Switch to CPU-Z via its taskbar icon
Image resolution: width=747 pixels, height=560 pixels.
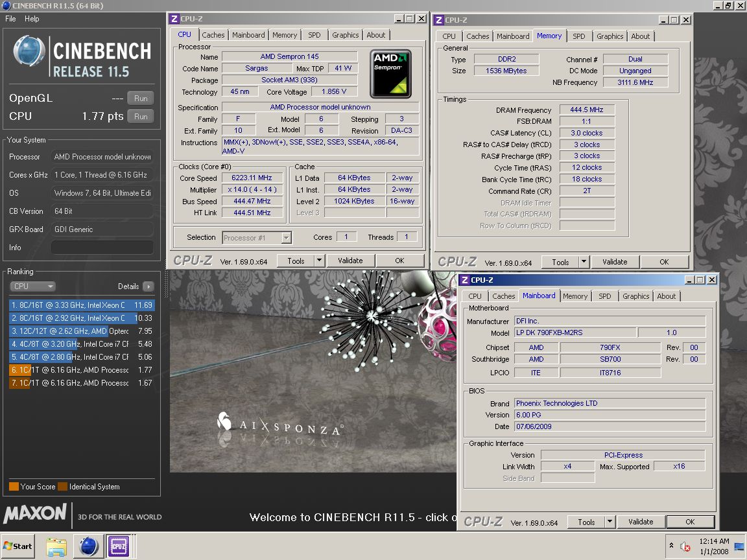pos(119,546)
